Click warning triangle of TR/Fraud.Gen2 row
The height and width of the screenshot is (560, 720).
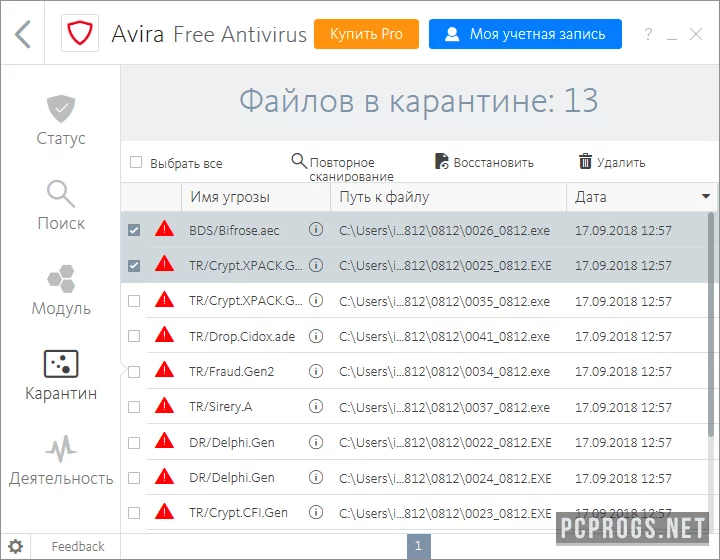tap(164, 370)
